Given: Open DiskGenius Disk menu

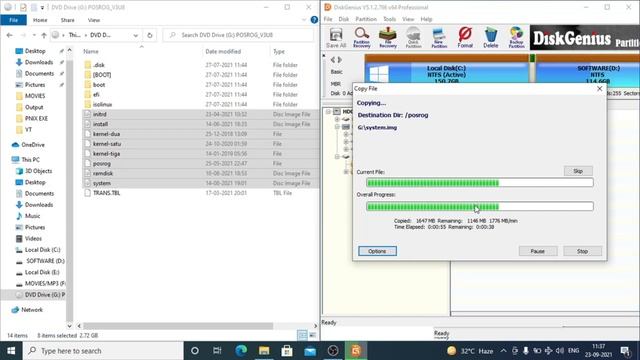Looking at the screenshot, I should click(344, 19).
